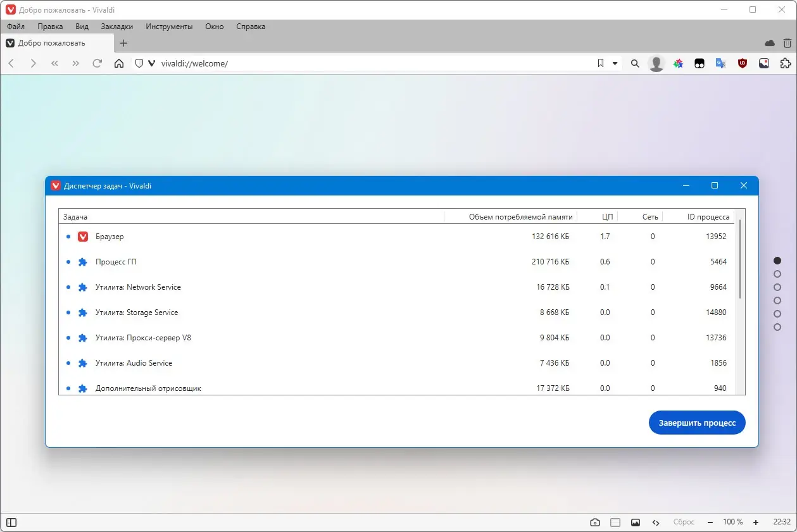The width and height of the screenshot is (797, 532).
Task: Toggle the side panel visibility
Action: [11, 522]
